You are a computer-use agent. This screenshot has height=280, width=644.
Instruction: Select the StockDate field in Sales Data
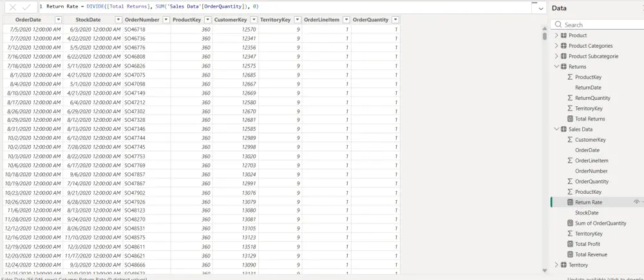click(x=587, y=212)
